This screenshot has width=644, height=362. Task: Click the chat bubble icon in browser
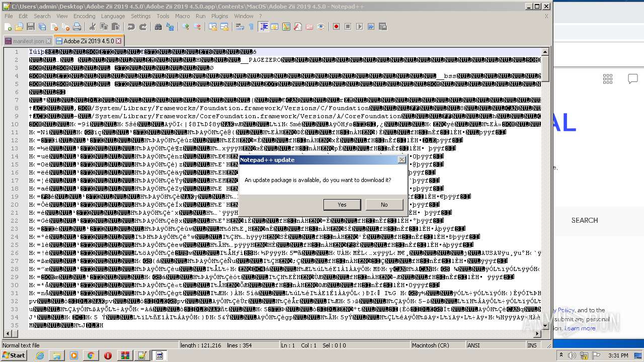632,78
